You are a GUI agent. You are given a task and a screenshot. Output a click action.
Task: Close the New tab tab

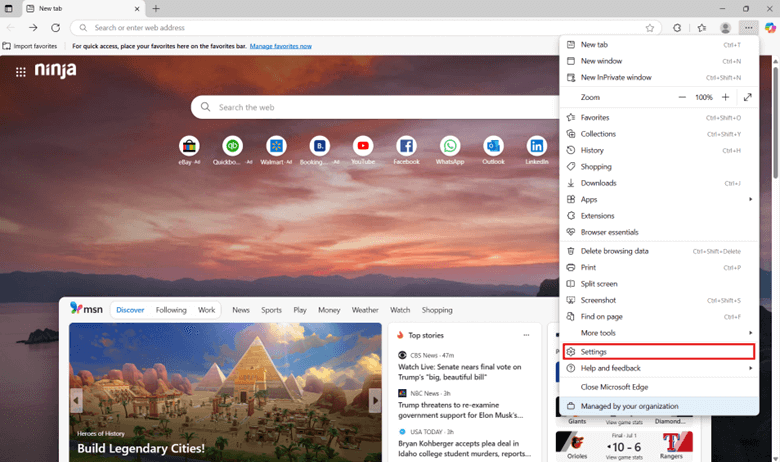pos(137,8)
